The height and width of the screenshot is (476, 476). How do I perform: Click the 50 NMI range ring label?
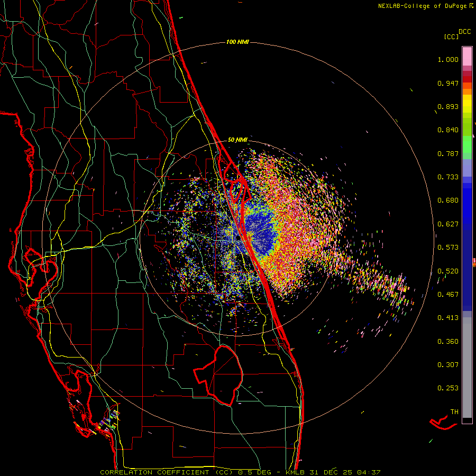237,140
